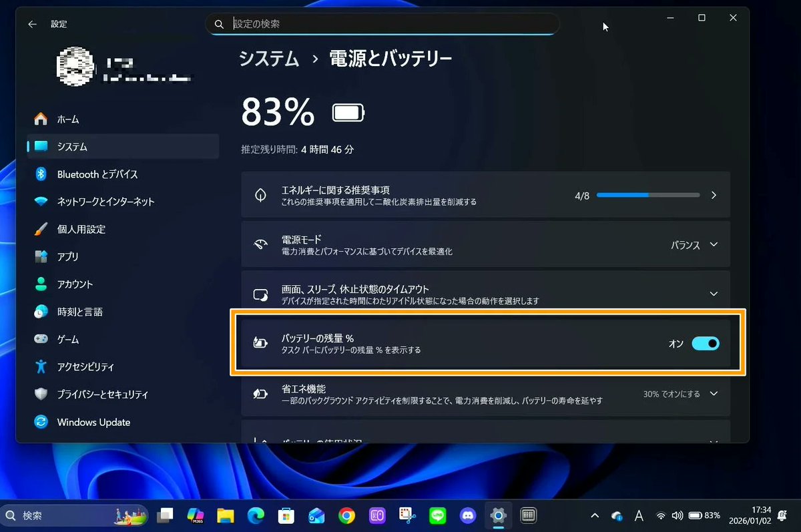Launch Google Chrome from the taskbar

click(346, 515)
